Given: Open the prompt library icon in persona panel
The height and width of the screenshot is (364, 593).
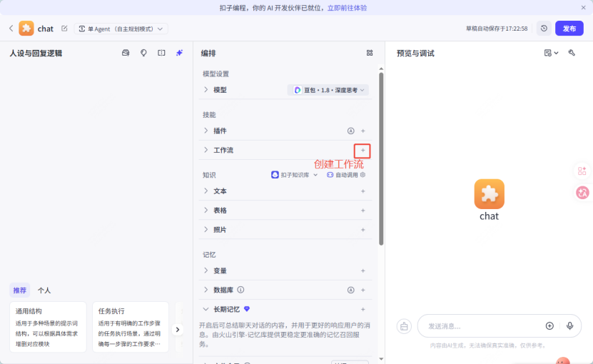Looking at the screenshot, I should pyautogui.click(x=126, y=53).
